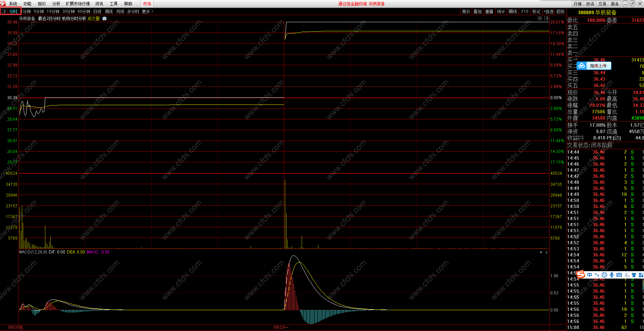Click the 交易 trade button
The width and height of the screenshot is (644, 331).
[602, 4]
